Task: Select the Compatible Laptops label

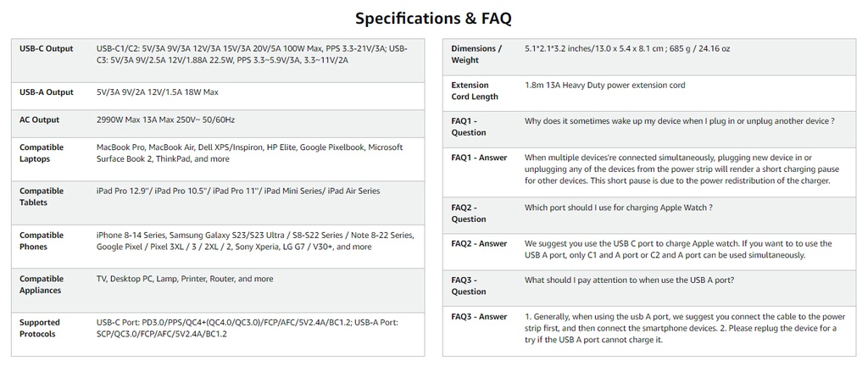Action: click(42, 153)
